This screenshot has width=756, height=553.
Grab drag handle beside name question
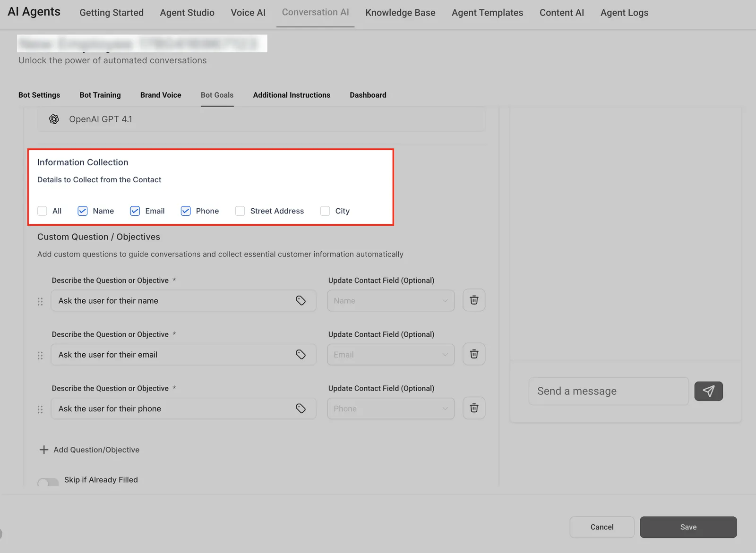coord(40,301)
